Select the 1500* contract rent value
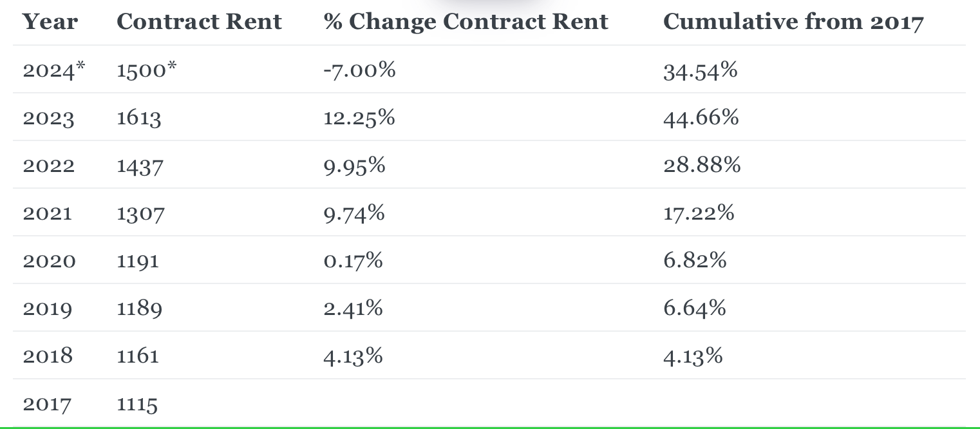 click(146, 70)
